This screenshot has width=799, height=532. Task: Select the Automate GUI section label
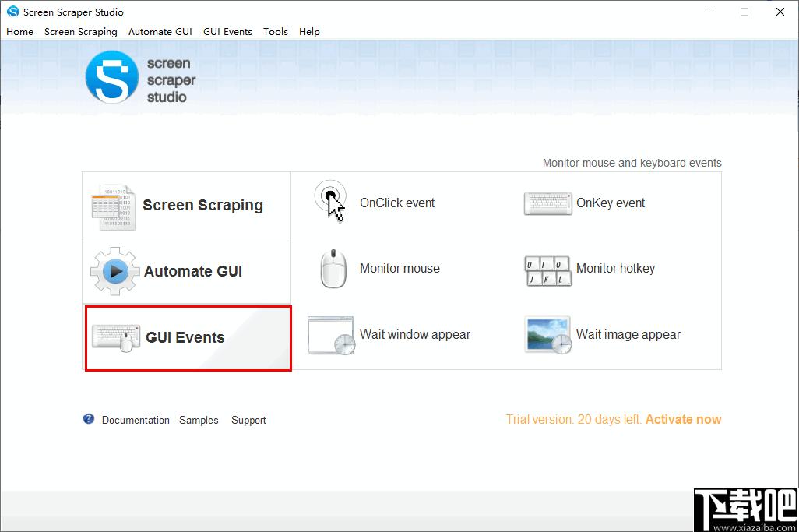(193, 271)
